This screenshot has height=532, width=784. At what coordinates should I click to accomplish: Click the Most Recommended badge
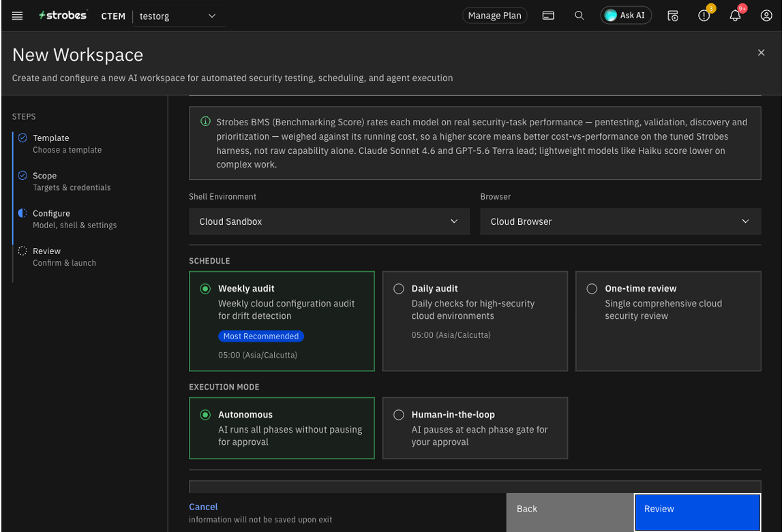tap(261, 337)
